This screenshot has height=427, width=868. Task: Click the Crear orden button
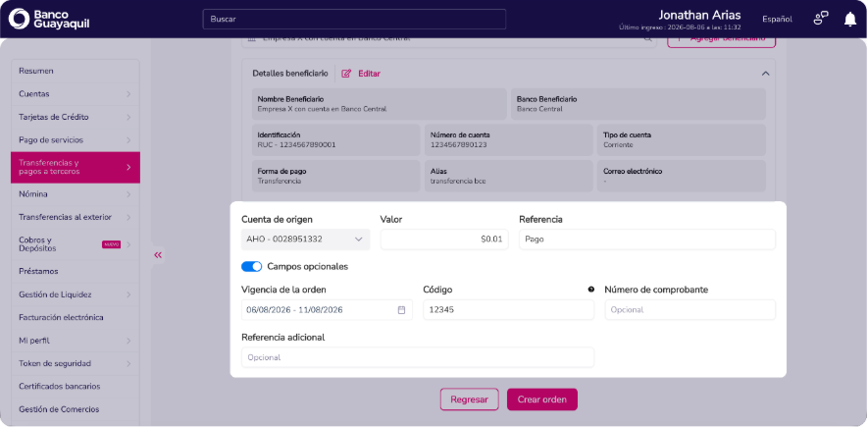[x=542, y=400]
